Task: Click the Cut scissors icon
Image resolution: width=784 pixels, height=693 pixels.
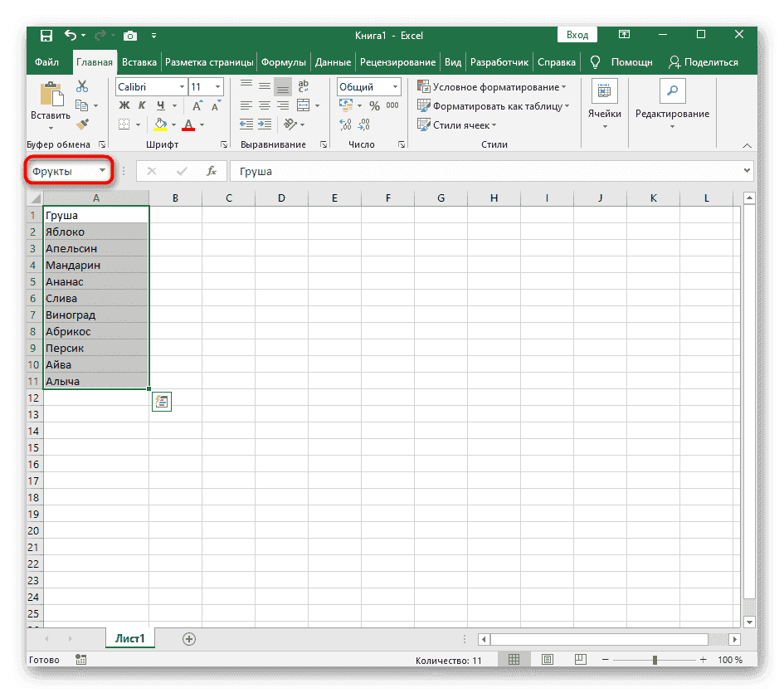Action: 82,86
